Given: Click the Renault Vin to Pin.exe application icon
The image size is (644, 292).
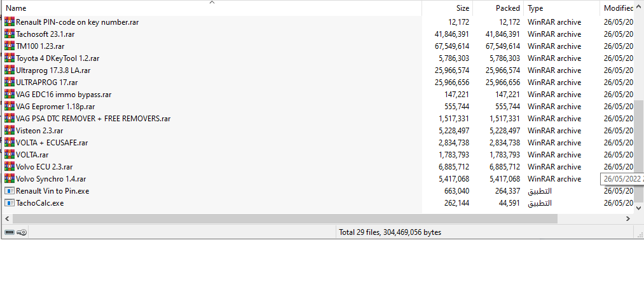Looking at the screenshot, I should (x=10, y=191).
